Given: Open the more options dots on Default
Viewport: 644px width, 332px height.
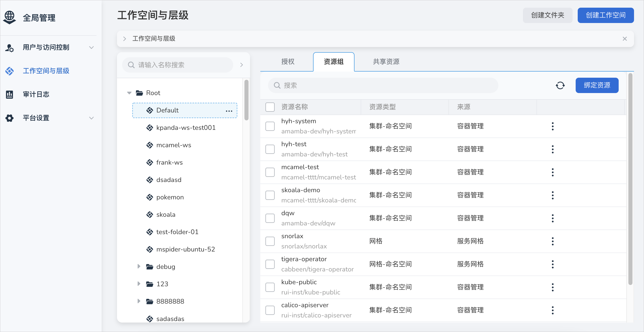Looking at the screenshot, I should pos(229,111).
